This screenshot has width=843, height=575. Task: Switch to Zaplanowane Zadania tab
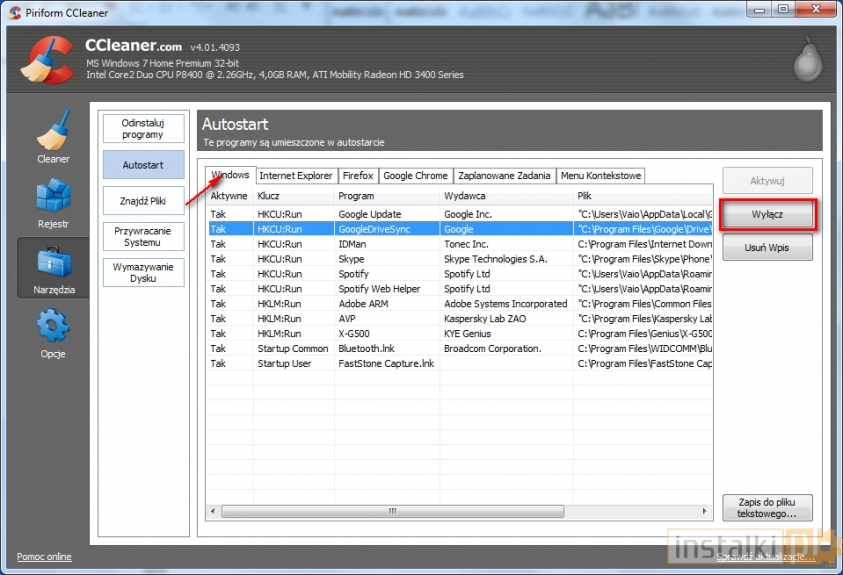coord(504,176)
